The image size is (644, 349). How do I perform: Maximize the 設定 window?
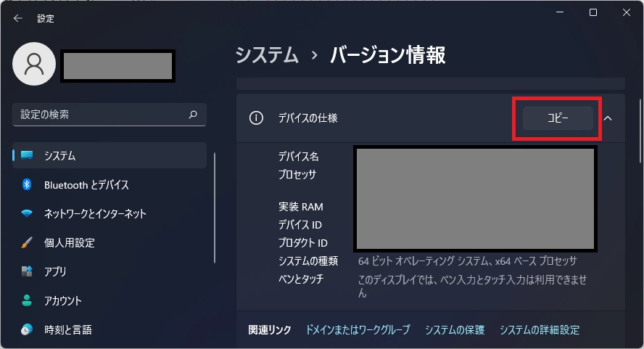coord(593,12)
